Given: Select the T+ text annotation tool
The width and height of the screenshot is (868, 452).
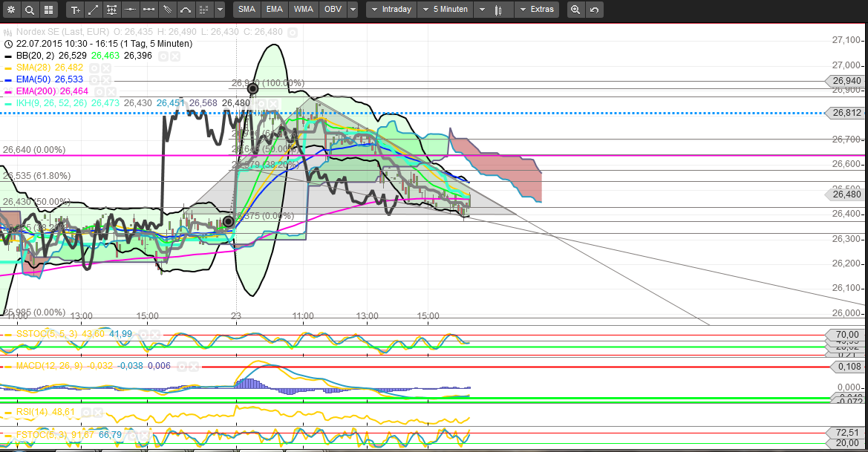Looking at the screenshot, I should [76, 10].
